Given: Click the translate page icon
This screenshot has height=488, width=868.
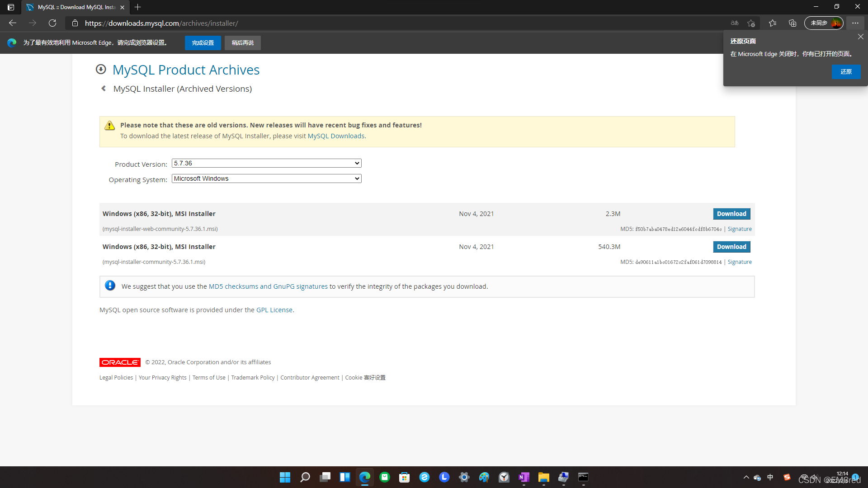Looking at the screenshot, I should pos(734,23).
